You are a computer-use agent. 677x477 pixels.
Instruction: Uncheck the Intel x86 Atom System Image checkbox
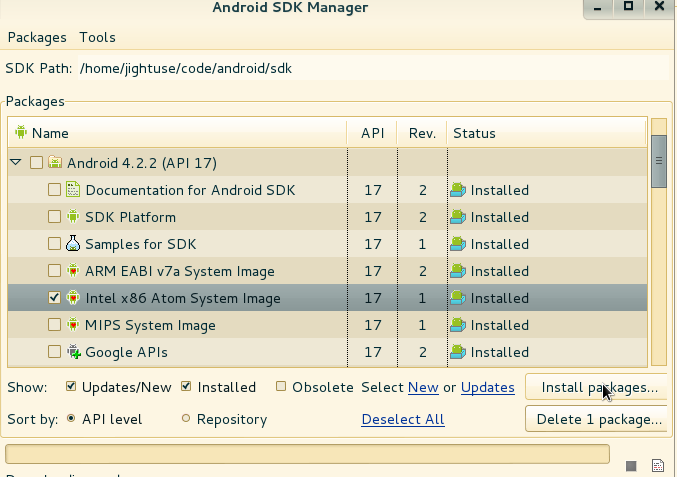pos(54,297)
